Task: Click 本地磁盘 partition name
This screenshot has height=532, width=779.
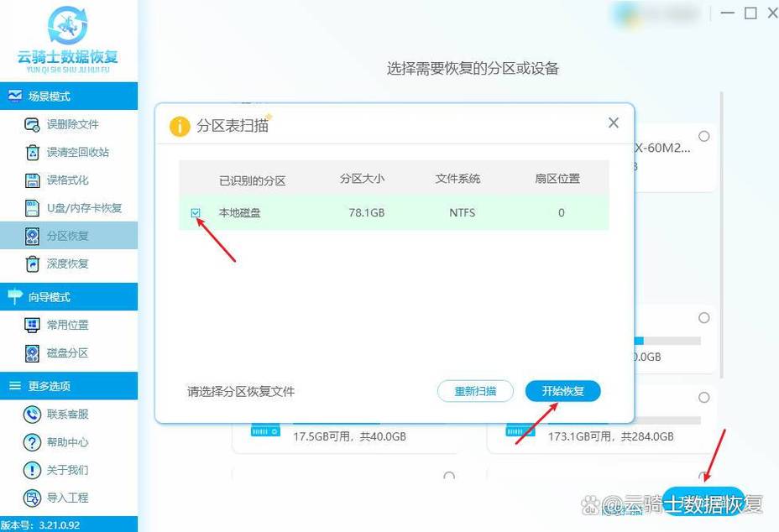Action: [239, 213]
